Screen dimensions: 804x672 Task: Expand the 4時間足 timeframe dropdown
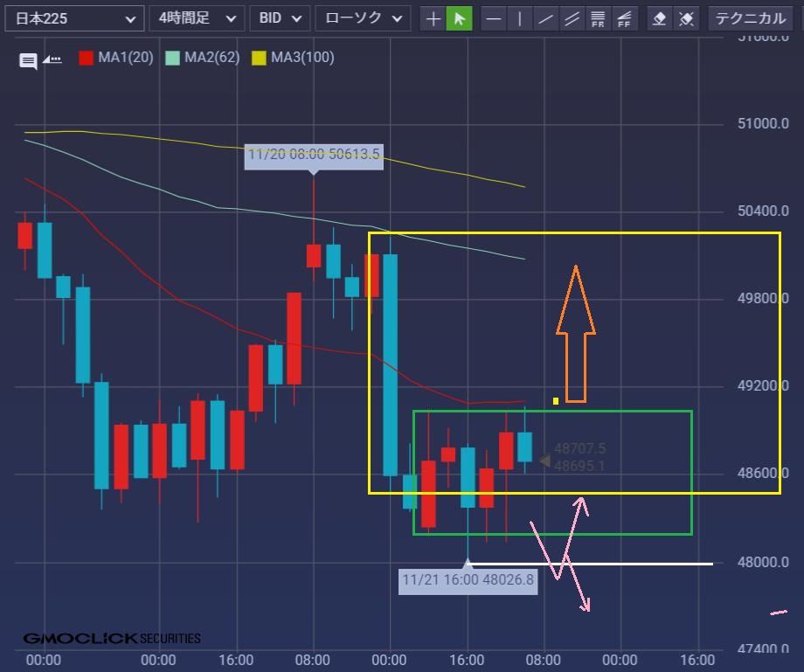point(196,18)
